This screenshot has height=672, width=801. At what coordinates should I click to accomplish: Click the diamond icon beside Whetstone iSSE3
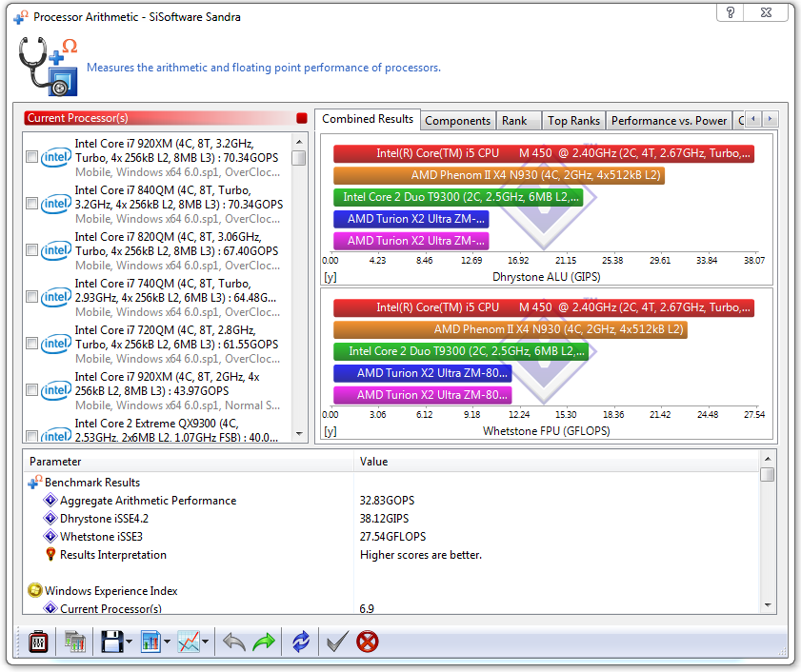[x=50, y=536]
